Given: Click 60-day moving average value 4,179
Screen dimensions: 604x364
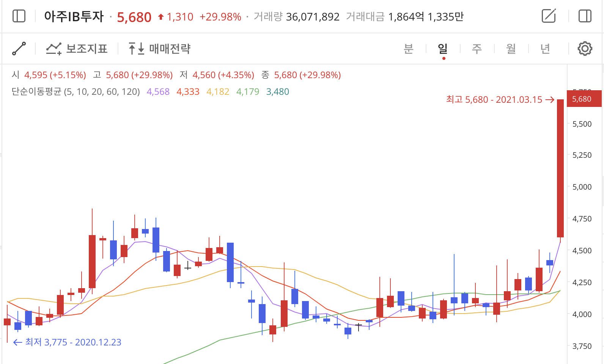Looking at the screenshot, I should pyautogui.click(x=248, y=92).
